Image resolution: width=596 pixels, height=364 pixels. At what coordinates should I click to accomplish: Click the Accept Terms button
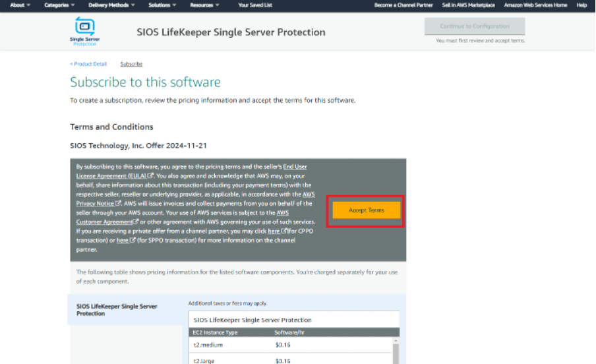[x=367, y=210]
